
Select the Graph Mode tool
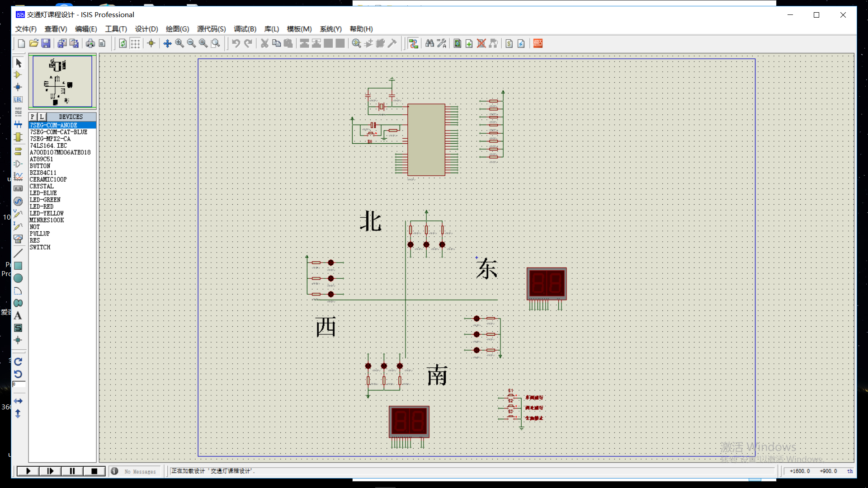point(18,176)
